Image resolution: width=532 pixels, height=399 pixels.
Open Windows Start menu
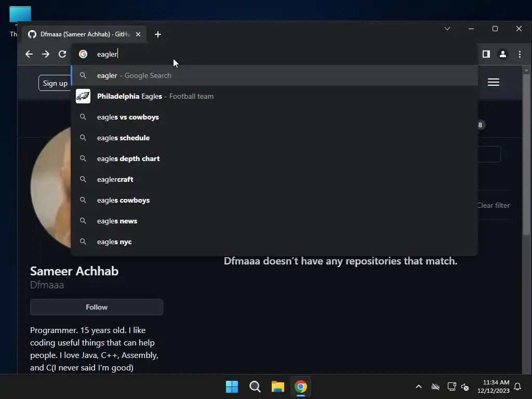click(x=232, y=387)
